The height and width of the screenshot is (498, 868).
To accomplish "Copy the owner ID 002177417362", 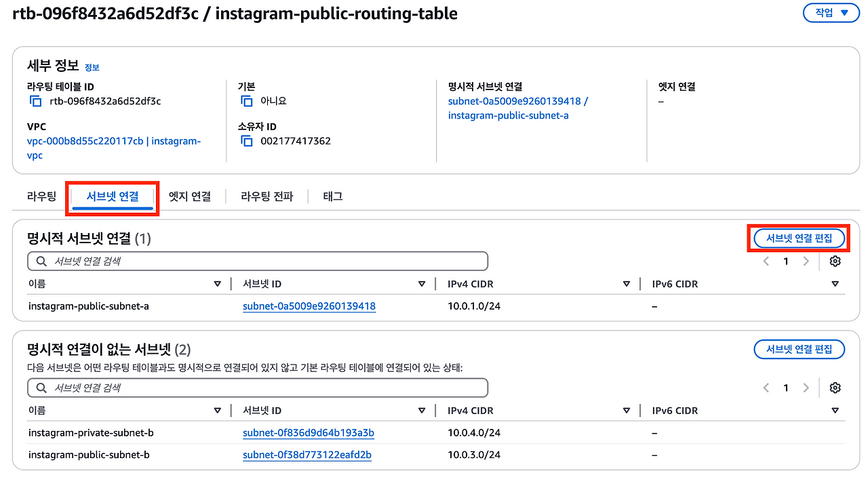I will [247, 141].
